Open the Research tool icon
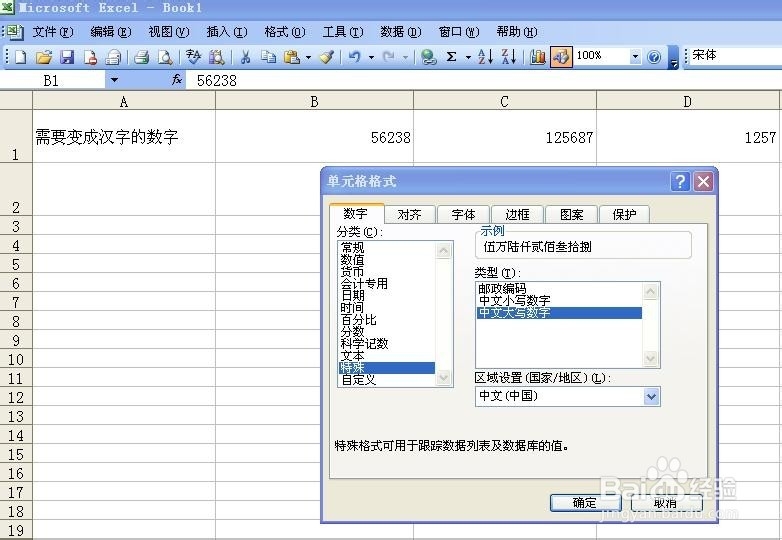The height and width of the screenshot is (540, 782). point(216,57)
